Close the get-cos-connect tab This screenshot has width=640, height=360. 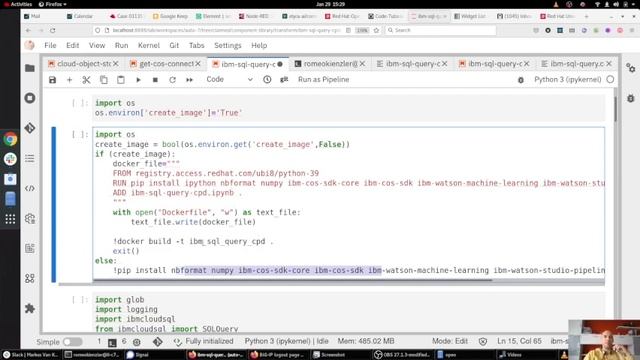coord(198,64)
